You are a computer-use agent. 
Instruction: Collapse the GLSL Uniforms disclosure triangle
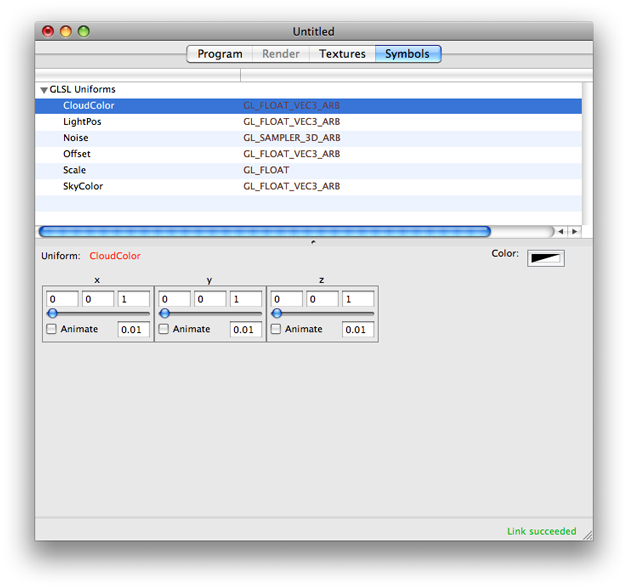(x=44, y=90)
